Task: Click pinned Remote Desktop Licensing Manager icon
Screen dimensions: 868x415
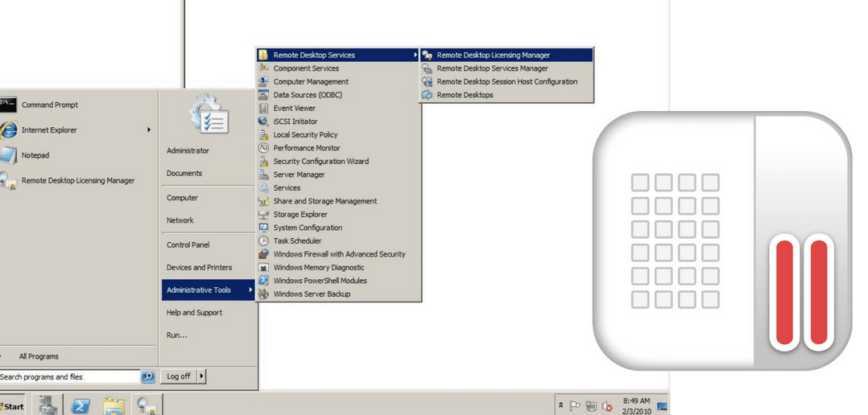Action: tap(8, 181)
